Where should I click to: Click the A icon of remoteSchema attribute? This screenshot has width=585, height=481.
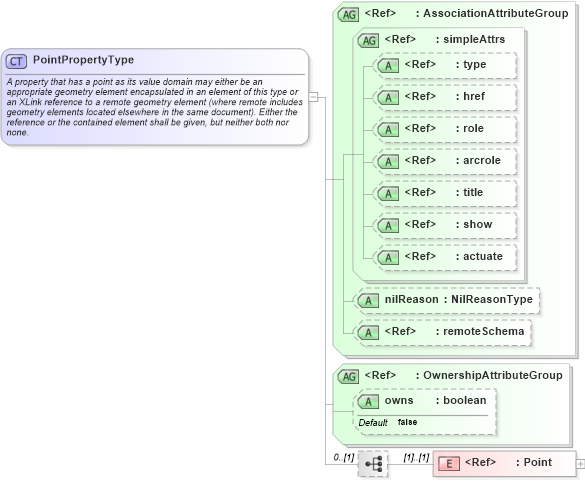[368, 332]
